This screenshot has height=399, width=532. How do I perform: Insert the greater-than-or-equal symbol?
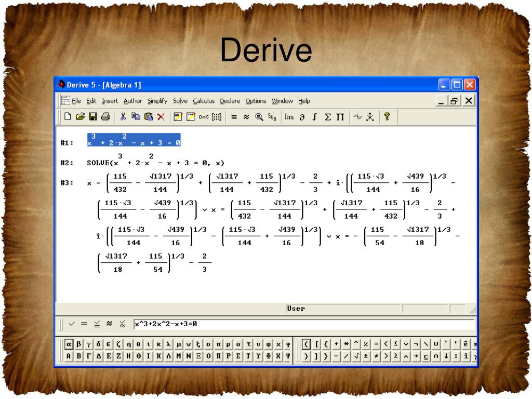[x=395, y=356]
